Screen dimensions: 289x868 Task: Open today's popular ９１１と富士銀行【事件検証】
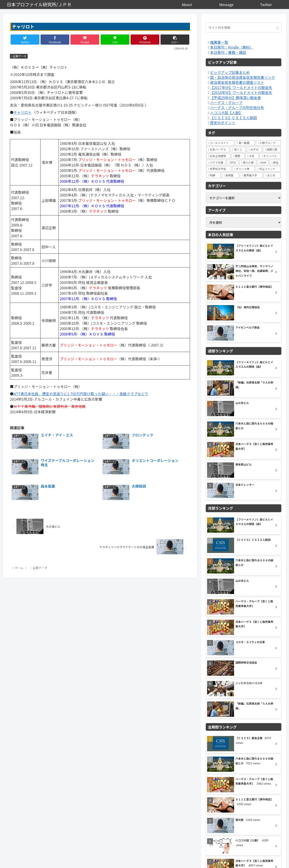coord(243,292)
